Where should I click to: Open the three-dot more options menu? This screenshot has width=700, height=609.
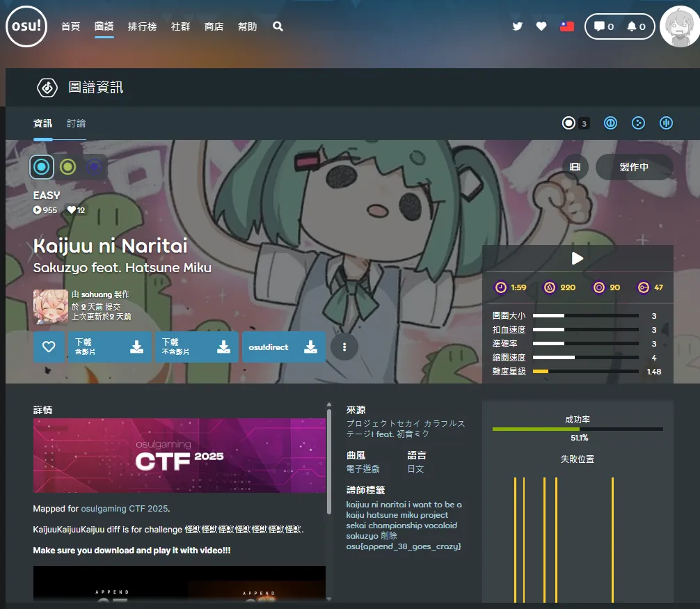click(344, 347)
